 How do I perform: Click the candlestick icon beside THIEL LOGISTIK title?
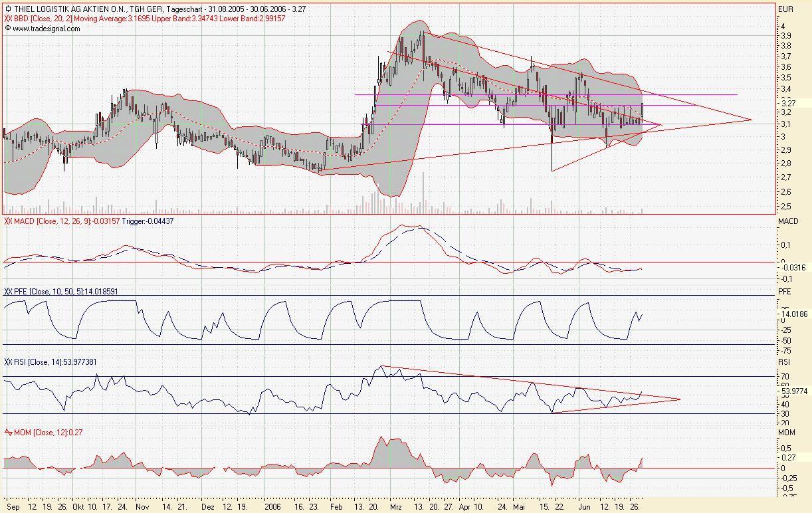7,10
